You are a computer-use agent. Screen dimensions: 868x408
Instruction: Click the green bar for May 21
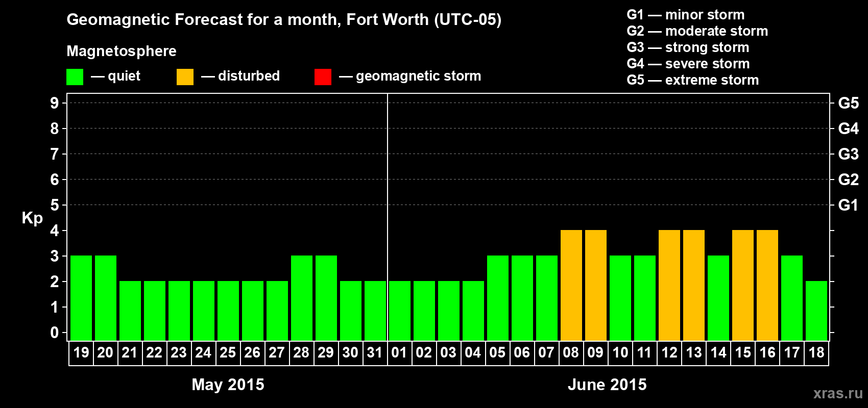point(130,311)
